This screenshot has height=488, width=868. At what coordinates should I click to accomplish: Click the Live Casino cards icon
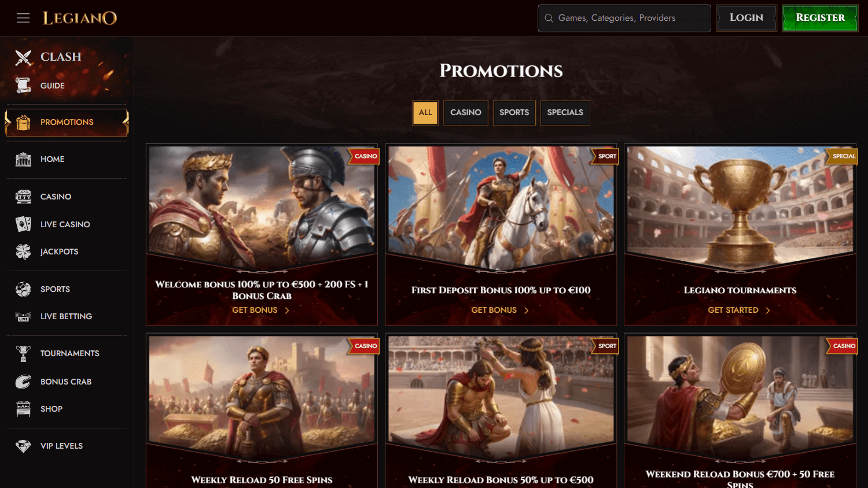23,224
